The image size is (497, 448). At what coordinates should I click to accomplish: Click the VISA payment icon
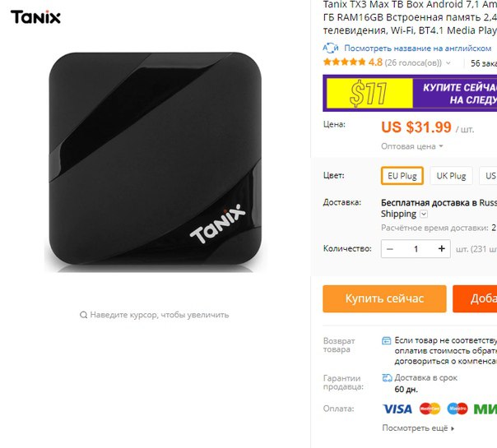tap(397, 409)
